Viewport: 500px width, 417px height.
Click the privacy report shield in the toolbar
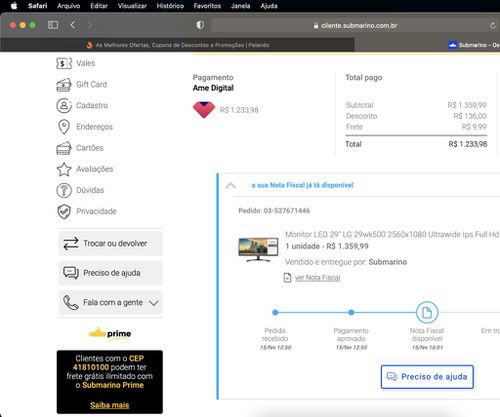200,25
